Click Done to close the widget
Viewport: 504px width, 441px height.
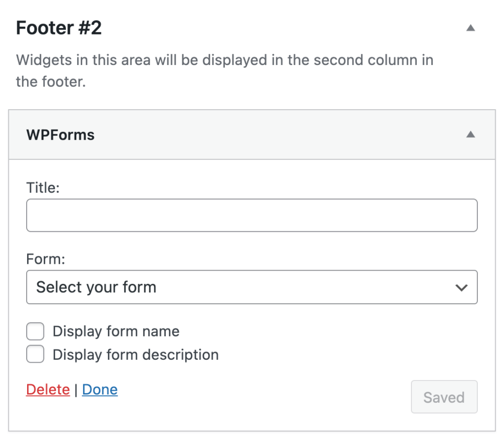(x=100, y=389)
